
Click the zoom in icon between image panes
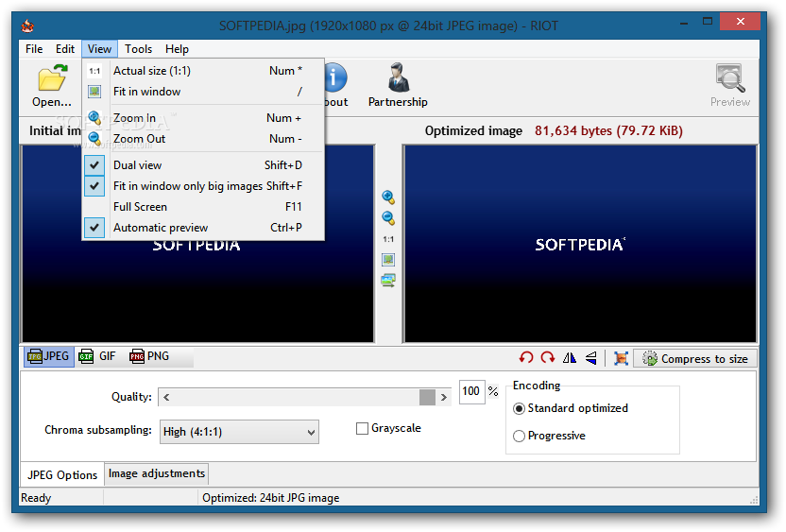point(388,197)
